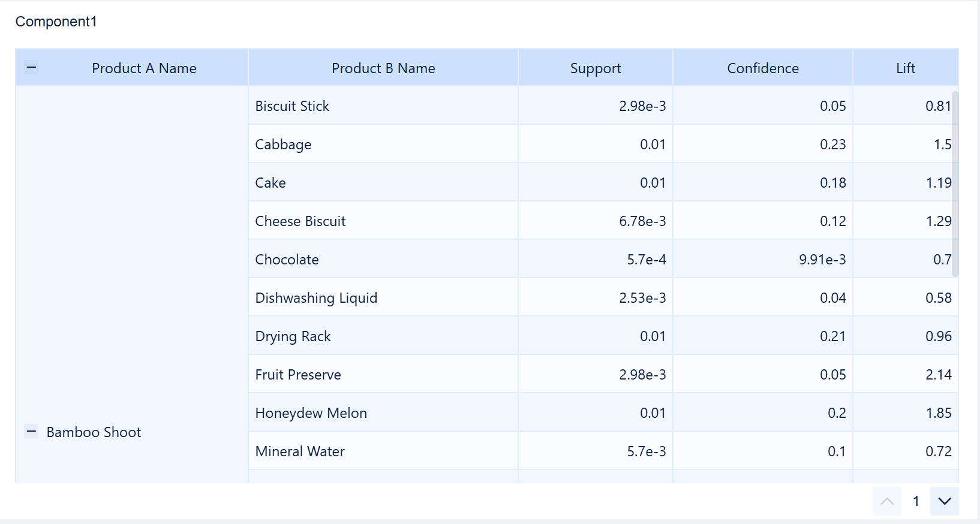The image size is (980, 524).
Task: Sort by the Confidence column header
Action: 762,68
